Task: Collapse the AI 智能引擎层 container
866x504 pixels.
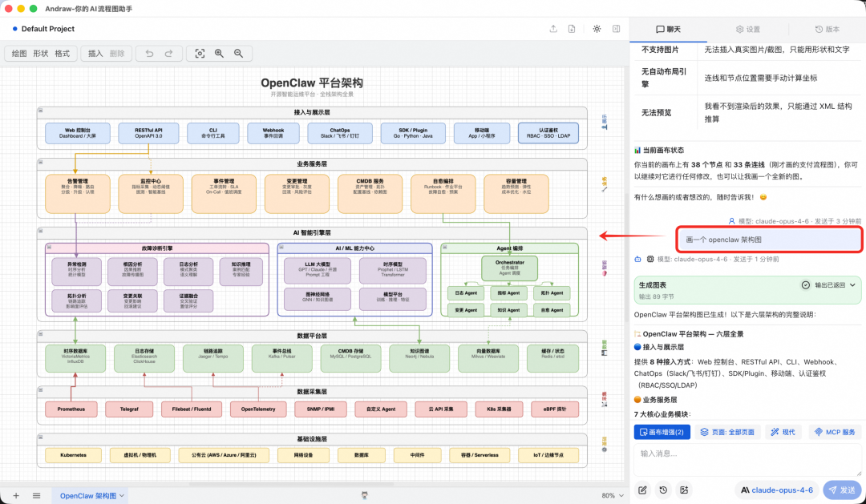Action: tap(40, 231)
